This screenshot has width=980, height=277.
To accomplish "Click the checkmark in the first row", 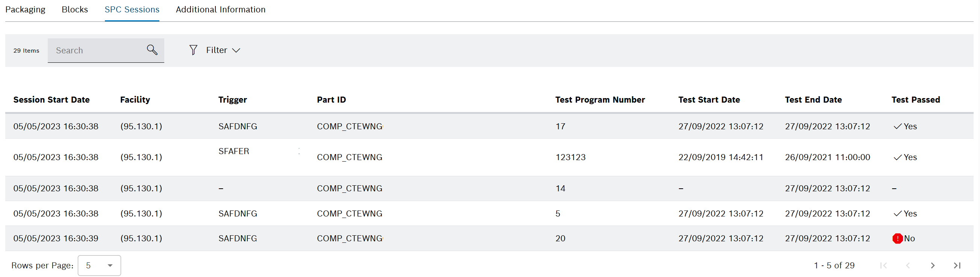I will tap(897, 126).
